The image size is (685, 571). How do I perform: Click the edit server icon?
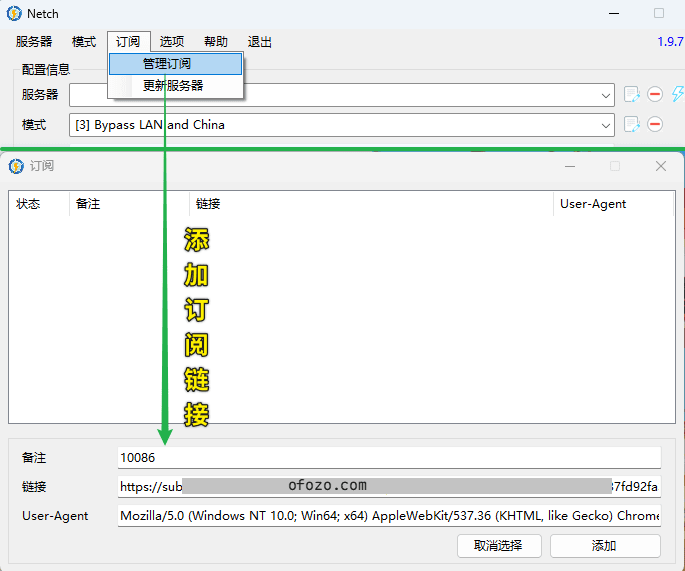pyautogui.click(x=631, y=94)
